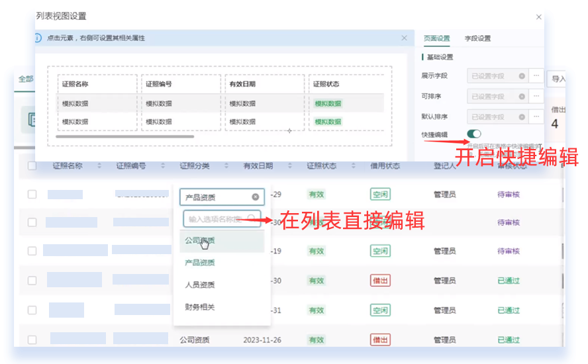
Task: Click the 借出 status tag in fourth row
Action: click(380, 281)
